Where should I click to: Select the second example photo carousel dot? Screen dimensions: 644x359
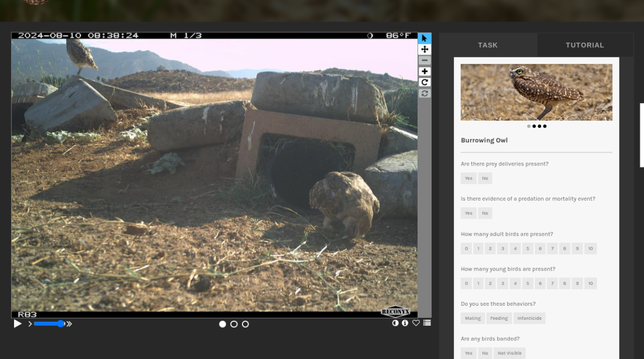pos(534,126)
